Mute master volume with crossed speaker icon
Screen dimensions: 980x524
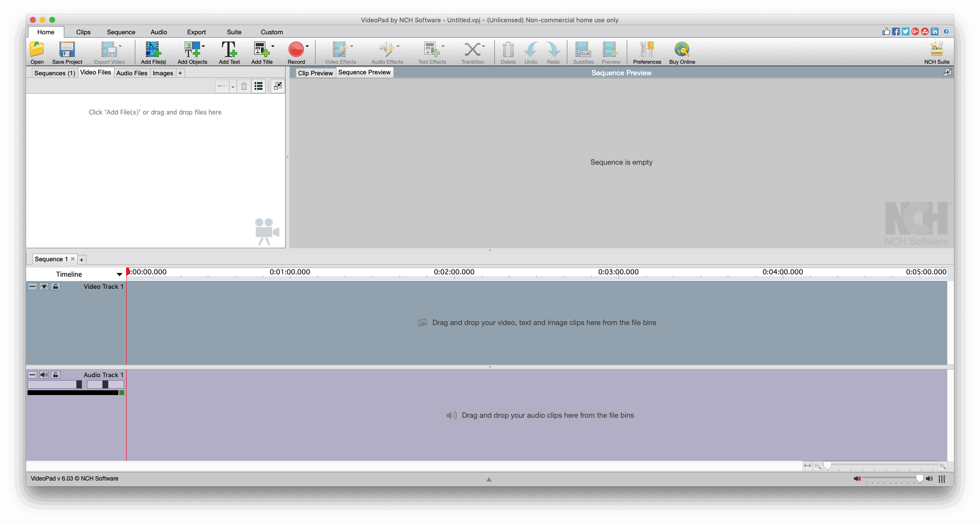[x=857, y=479]
